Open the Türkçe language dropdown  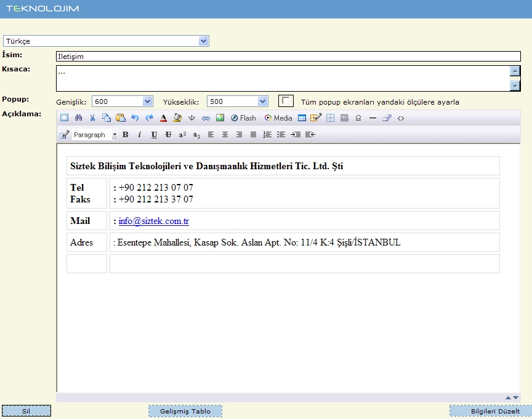(106, 41)
